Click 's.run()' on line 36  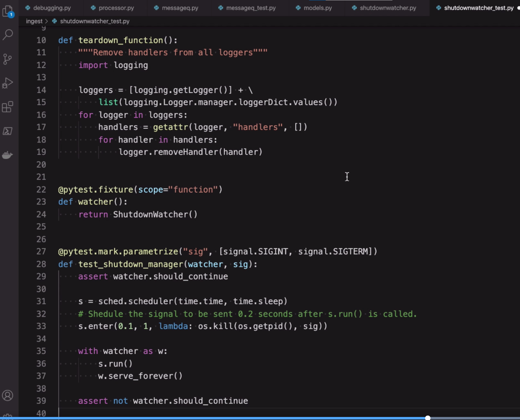tap(115, 364)
